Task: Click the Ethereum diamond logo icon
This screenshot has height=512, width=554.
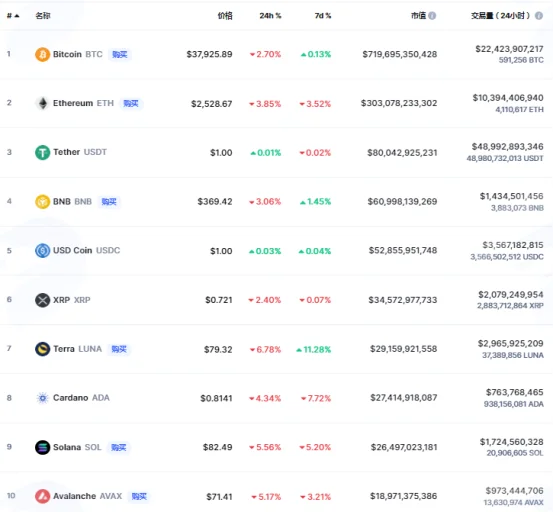Action: [42, 103]
